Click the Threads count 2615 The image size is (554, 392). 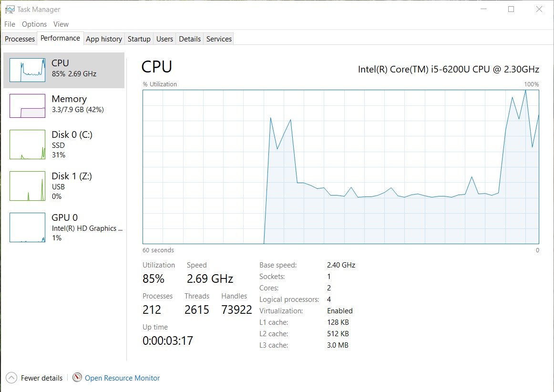tap(197, 309)
